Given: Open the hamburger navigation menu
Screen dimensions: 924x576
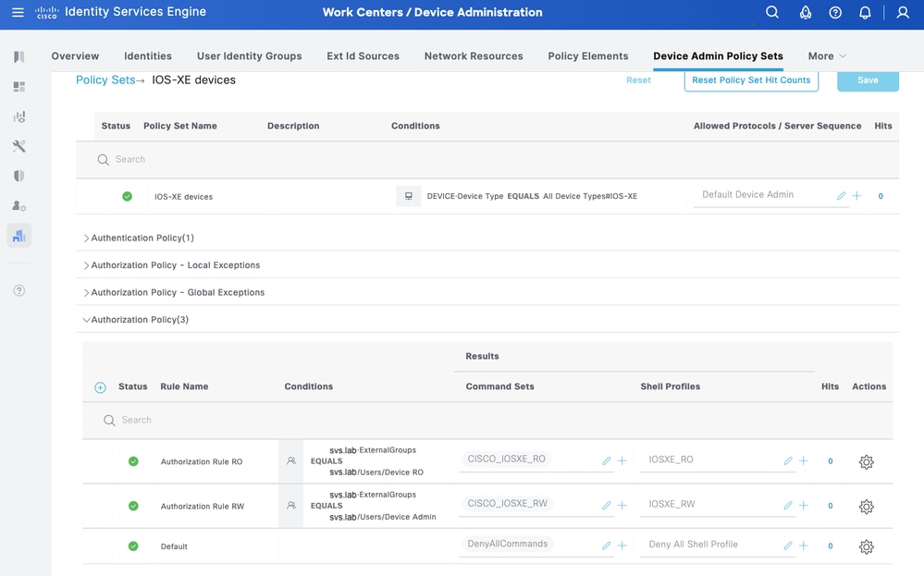Looking at the screenshot, I should 18,13.
